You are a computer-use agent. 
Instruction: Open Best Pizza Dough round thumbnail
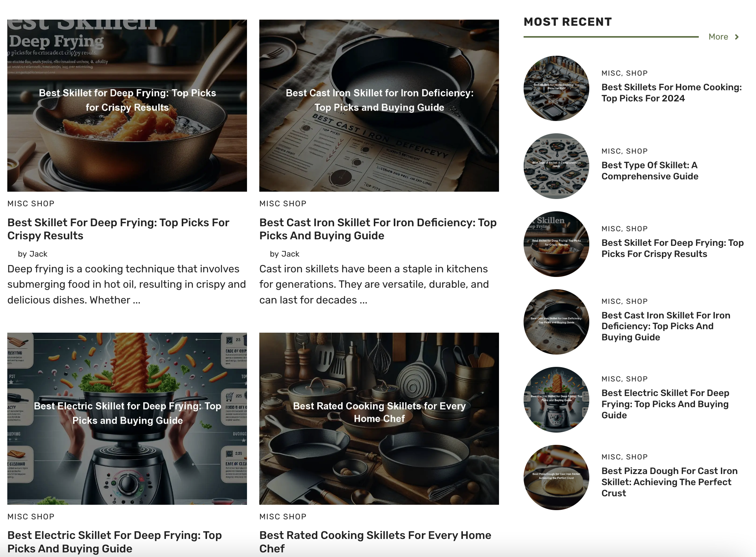tap(556, 477)
